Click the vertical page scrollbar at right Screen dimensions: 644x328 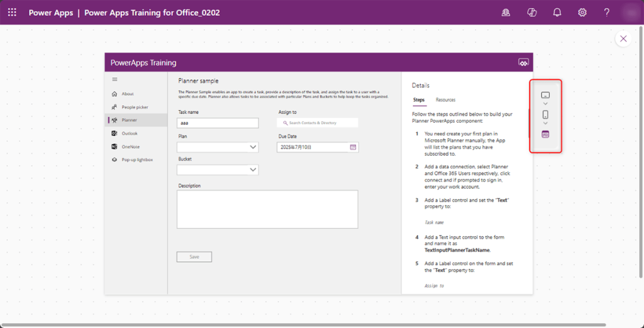tap(641, 152)
